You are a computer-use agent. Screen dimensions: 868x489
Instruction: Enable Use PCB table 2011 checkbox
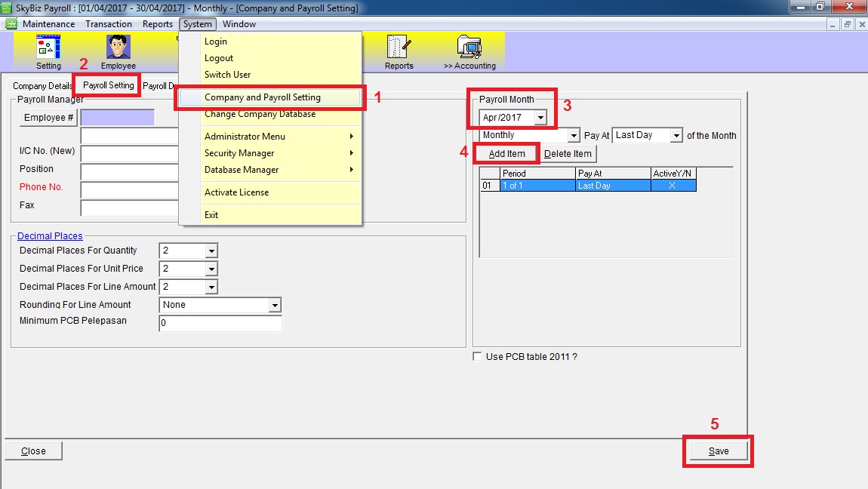(x=477, y=357)
